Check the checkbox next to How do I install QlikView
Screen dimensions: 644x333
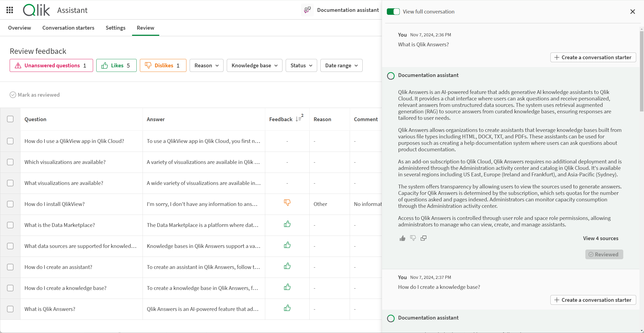point(10,204)
